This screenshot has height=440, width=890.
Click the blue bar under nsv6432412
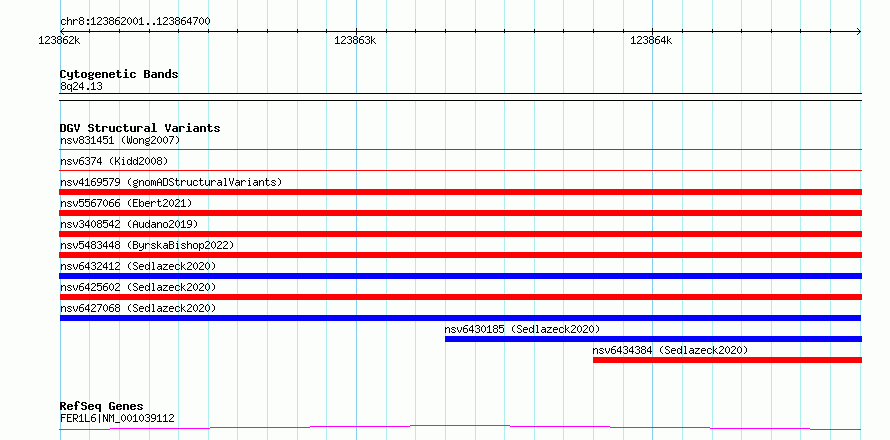coord(460,276)
